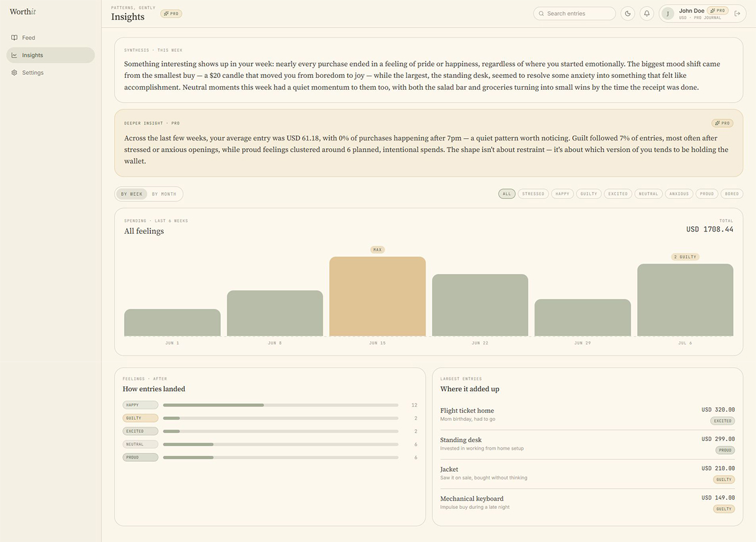The width and height of the screenshot is (756, 542).
Task: Click the Happy entries progress bar
Action: coord(281,405)
